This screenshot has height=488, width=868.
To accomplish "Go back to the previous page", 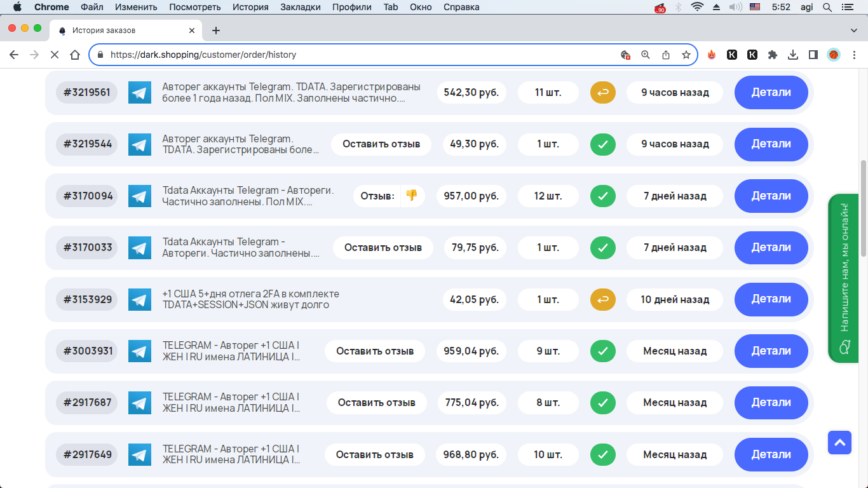I will pos(14,55).
